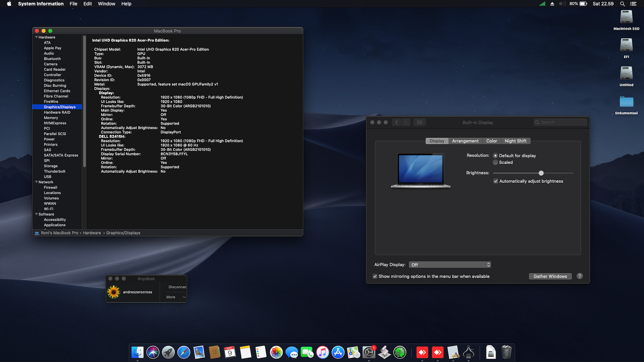
Task: Toggle Show mirroring options checkbox
Action: point(375,276)
